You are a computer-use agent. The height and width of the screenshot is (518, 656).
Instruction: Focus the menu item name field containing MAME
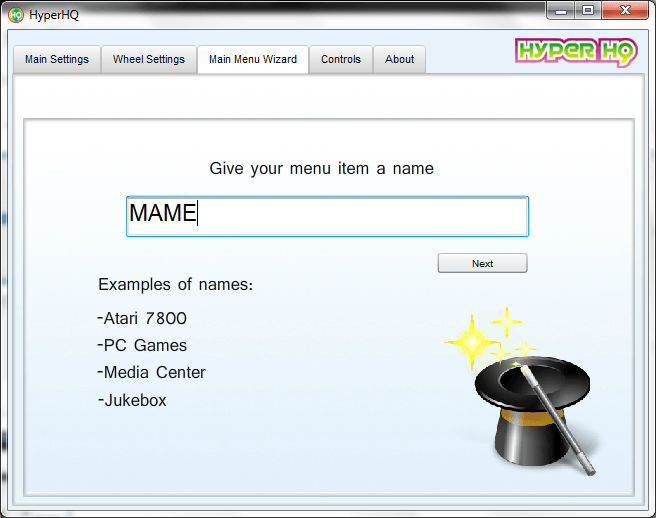[x=327, y=216]
